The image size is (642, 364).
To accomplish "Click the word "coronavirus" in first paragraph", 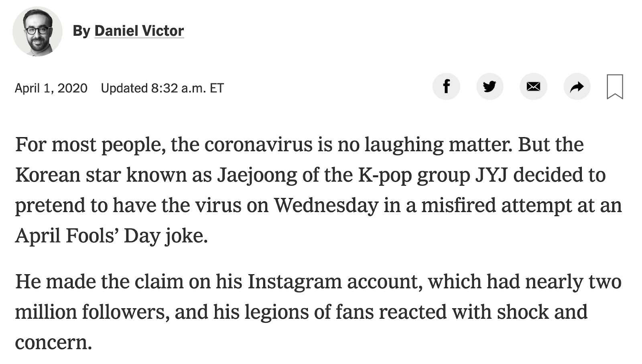I will (x=258, y=144).
